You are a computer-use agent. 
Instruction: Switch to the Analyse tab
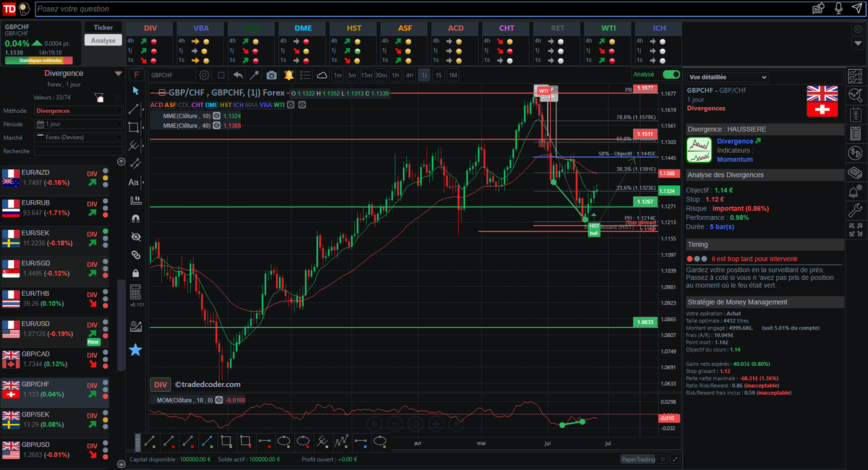pos(103,40)
